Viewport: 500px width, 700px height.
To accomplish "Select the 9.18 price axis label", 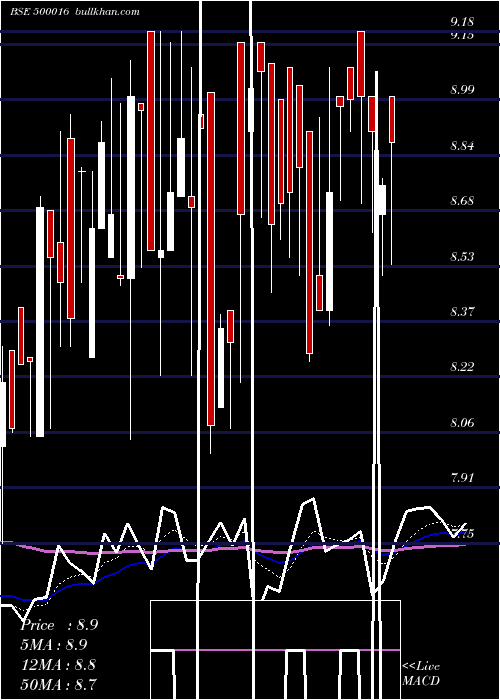I will [x=462, y=21].
